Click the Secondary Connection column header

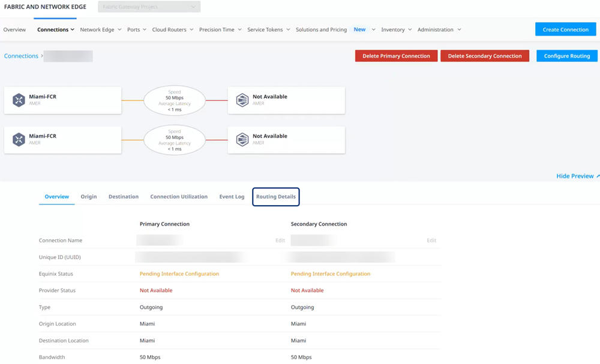pyautogui.click(x=319, y=224)
